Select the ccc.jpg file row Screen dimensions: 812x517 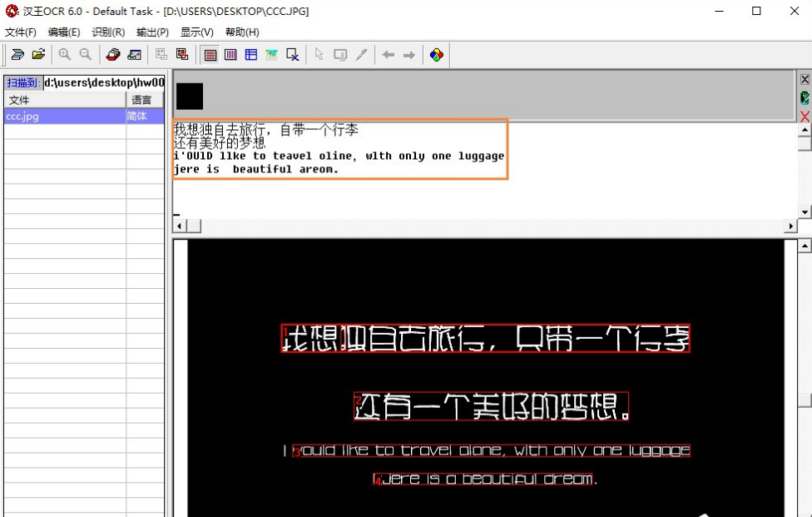84,116
